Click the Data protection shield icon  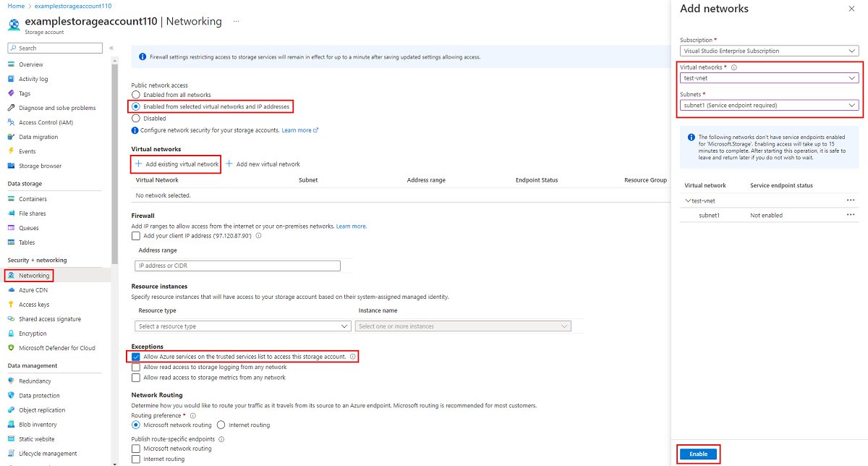tap(11, 396)
